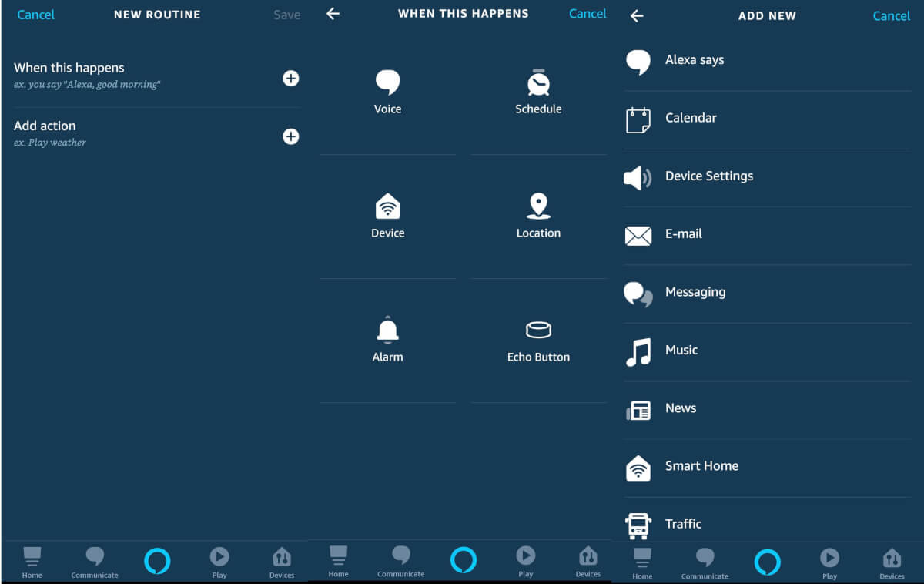Viewport: 924px width, 584px height.
Task: Select the E-mail envelope icon
Action: pyautogui.click(x=638, y=236)
